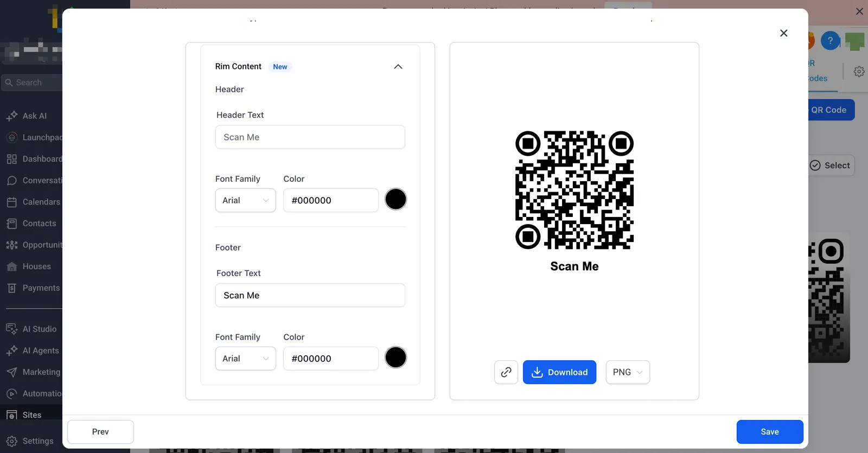
Task: Open the background page settings gear icon
Action: 859,72
